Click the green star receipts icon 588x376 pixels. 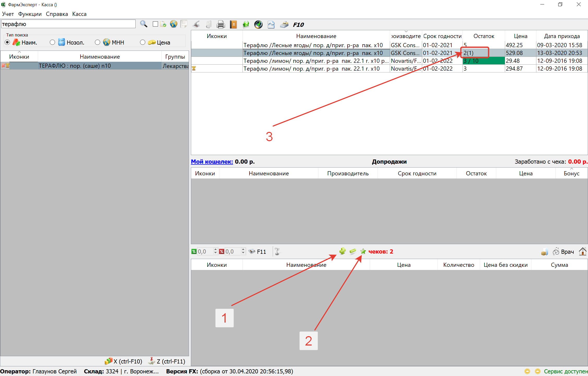tap(363, 251)
